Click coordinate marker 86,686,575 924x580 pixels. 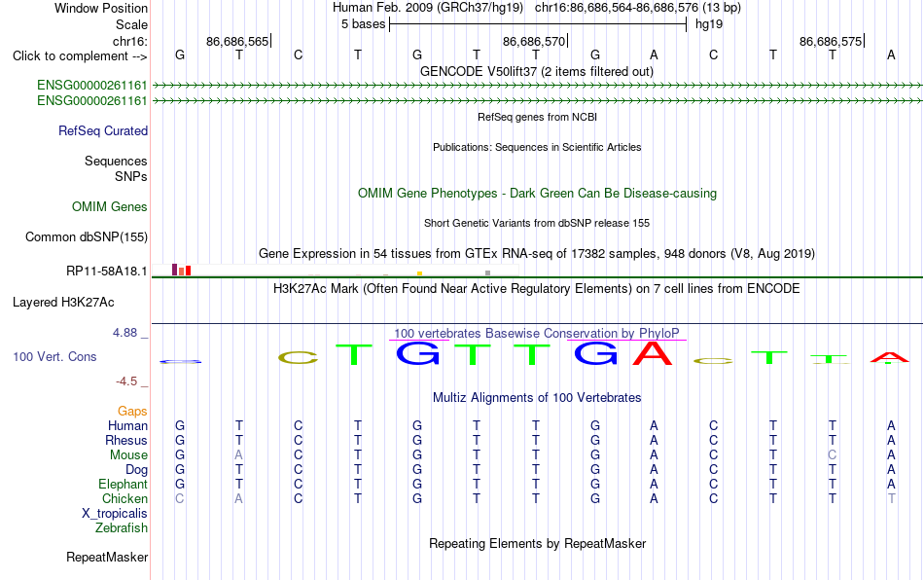click(831, 41)
